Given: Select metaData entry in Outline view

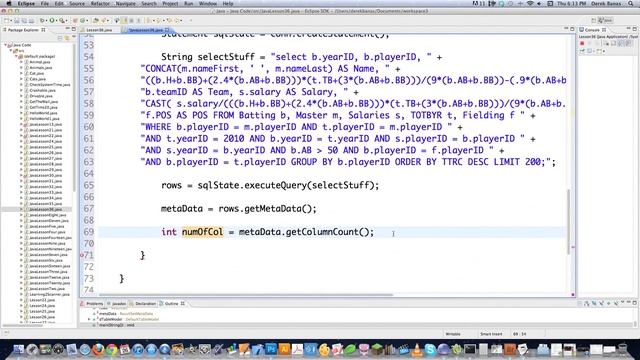Looking at the screenshot, I should pyautogui.click(x=123, y=314).
